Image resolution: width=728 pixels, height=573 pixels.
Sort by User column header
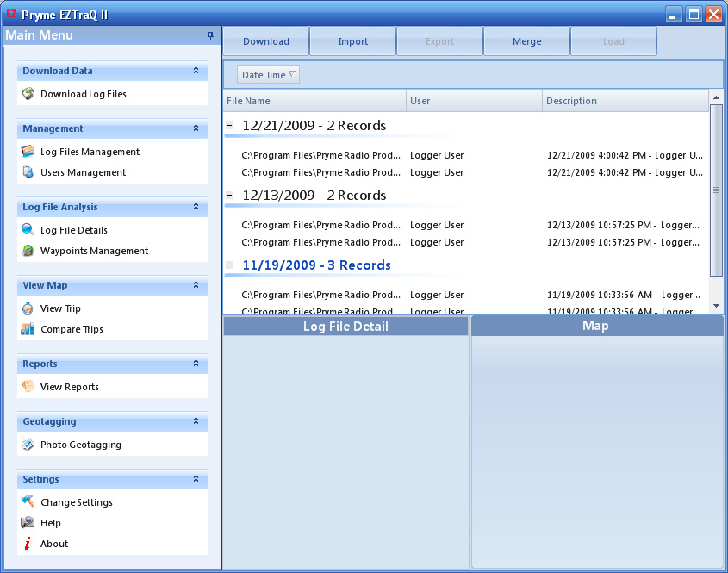pyautogui.click(x=474, y=101)
